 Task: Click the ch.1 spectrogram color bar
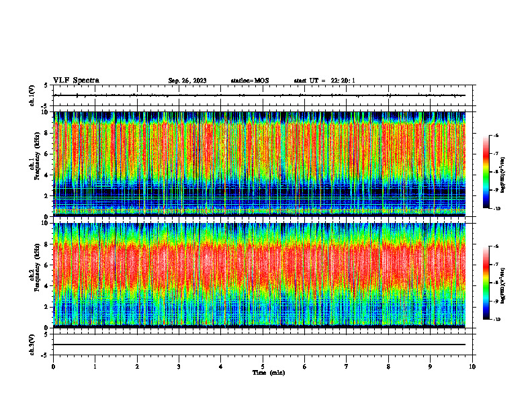click(486, 172)
